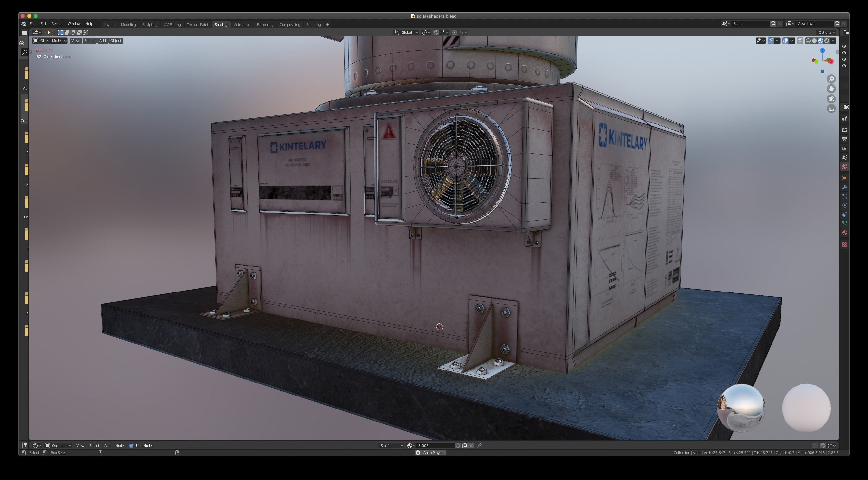Cancel the Anim Player in status bar
The height and width of the screenshot is (480, 868).
418,453
